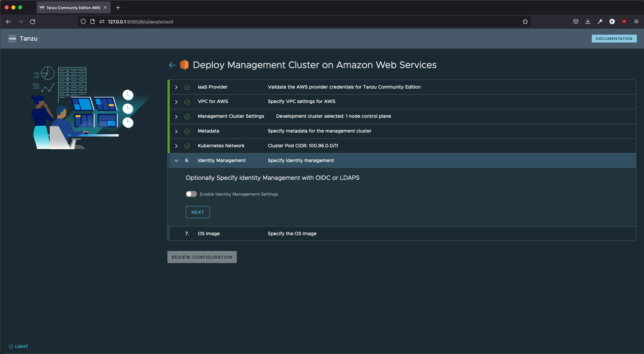Click 'Validate the AWS provider credentials' text
Image resolution: width=644 pixels, height=354 pixels.
tap(344, 87)
